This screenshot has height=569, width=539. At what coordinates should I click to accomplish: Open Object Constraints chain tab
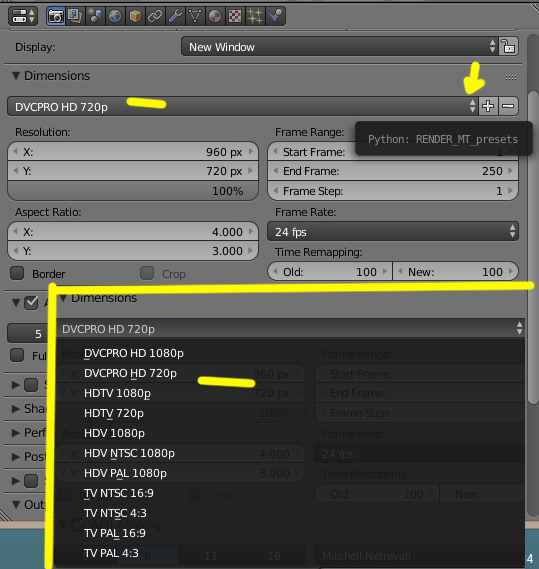point(155,16)
